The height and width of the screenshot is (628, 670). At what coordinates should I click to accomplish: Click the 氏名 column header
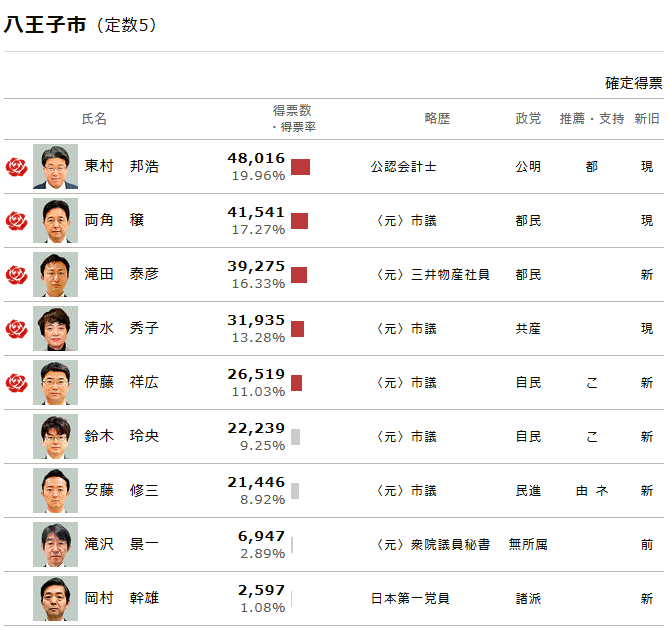[x=94, y=119]
